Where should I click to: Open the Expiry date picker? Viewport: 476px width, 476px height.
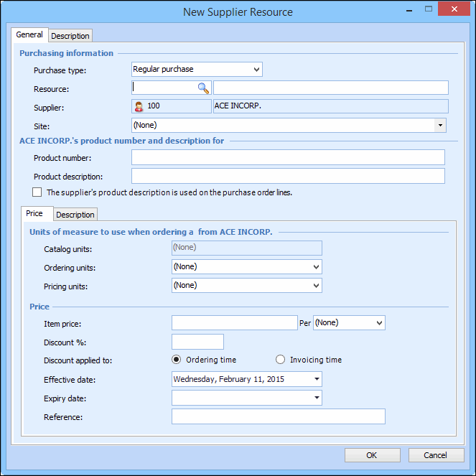316,398
